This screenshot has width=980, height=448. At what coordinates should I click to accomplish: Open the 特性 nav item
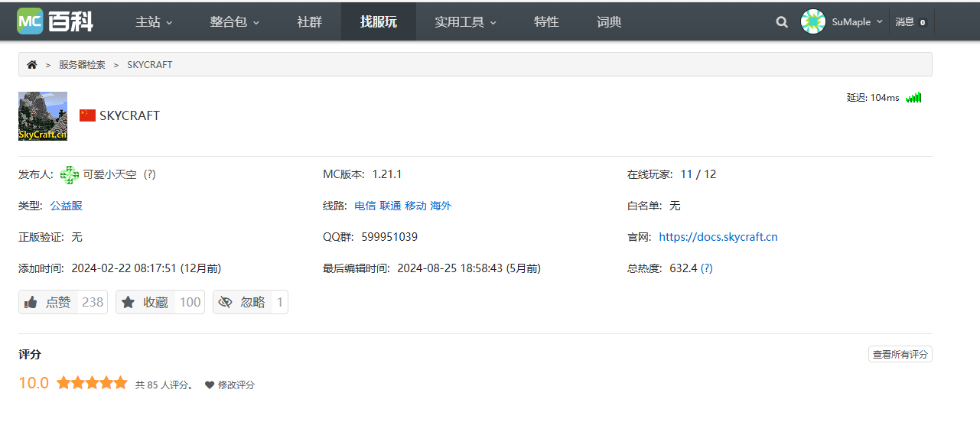(x=546, y=22)
